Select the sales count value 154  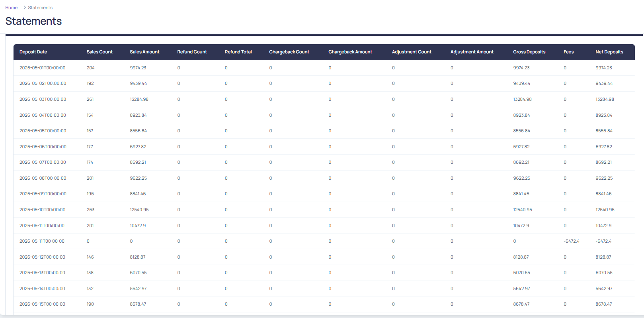point(90,115)
